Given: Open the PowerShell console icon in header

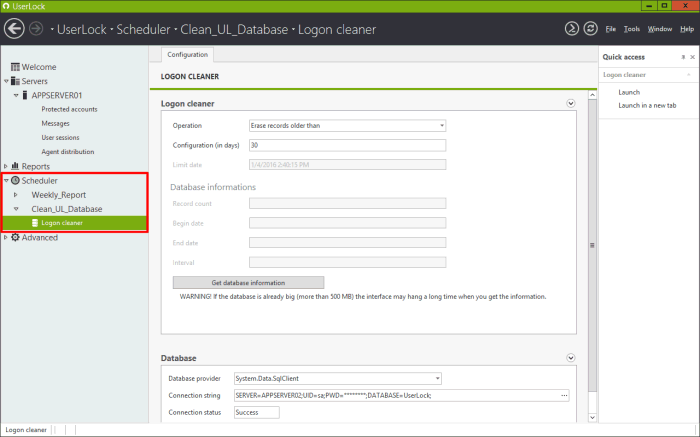Looking at the screenshot, I should 571,29.
